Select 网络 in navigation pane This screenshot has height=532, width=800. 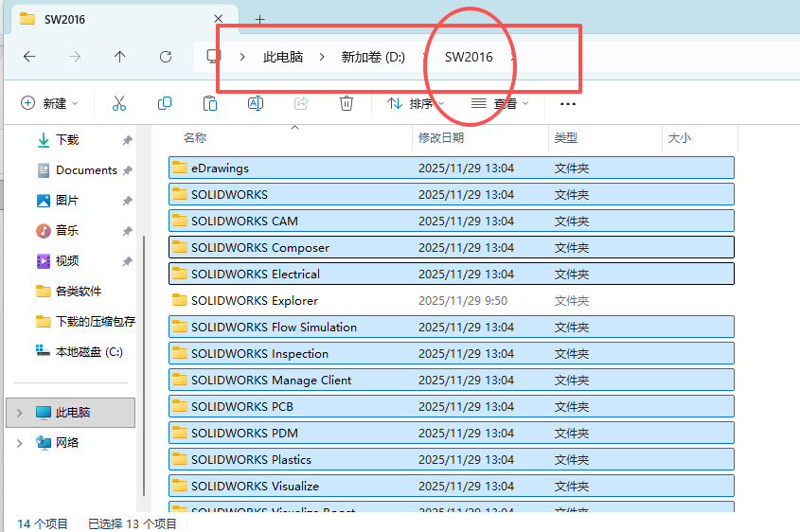click(x=67, y=443)
